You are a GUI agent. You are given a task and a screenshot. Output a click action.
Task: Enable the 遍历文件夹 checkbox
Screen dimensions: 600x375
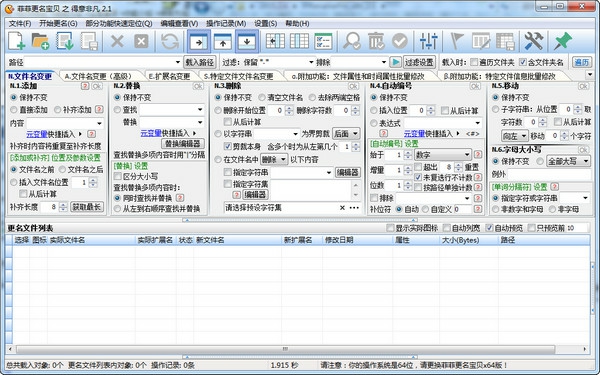tap(474, 62)
